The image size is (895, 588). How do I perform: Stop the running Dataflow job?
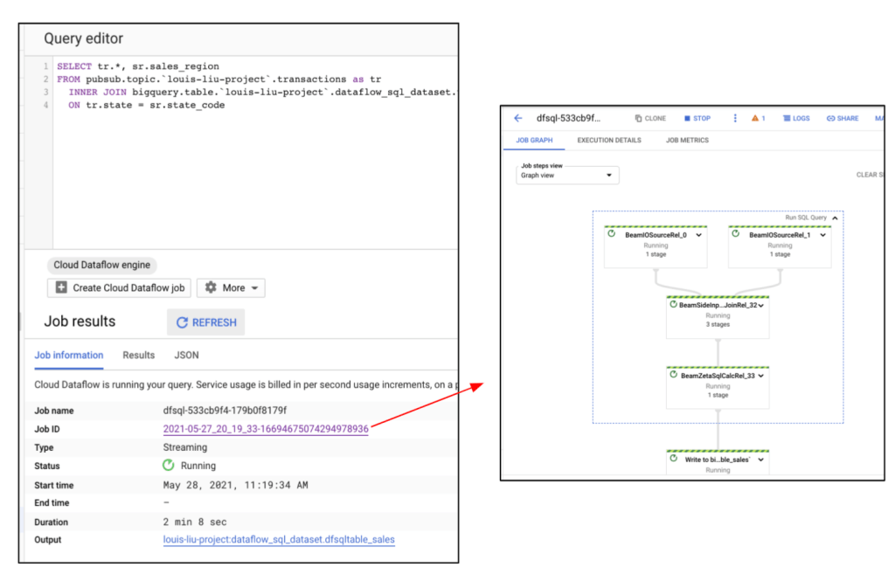click(x=697, y=118)
